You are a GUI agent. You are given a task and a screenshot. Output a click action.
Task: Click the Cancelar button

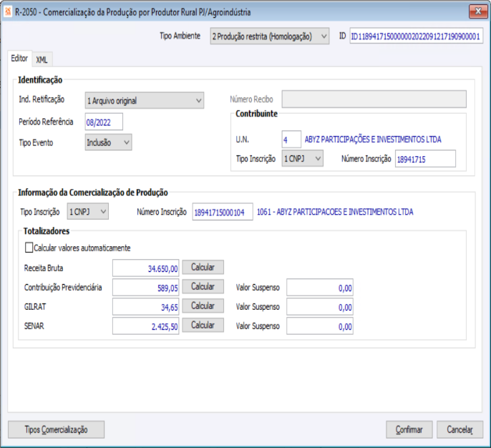point(460,430)
